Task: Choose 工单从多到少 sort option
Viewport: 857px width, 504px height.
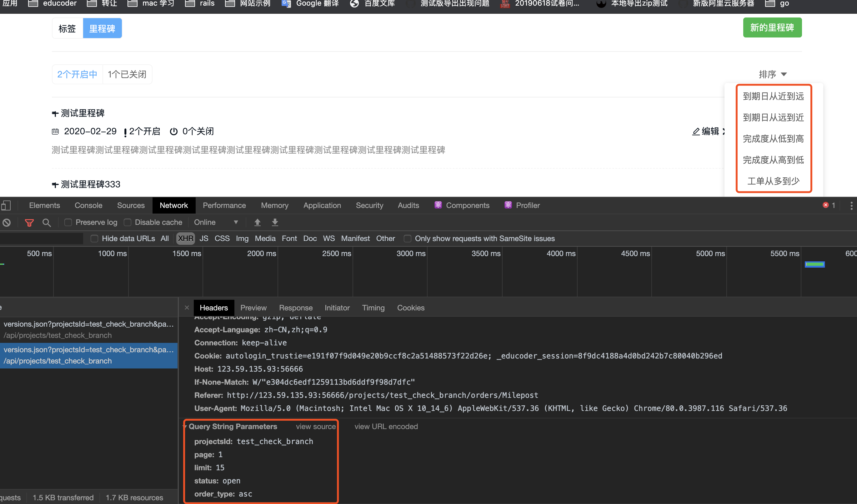Action: 773,181
